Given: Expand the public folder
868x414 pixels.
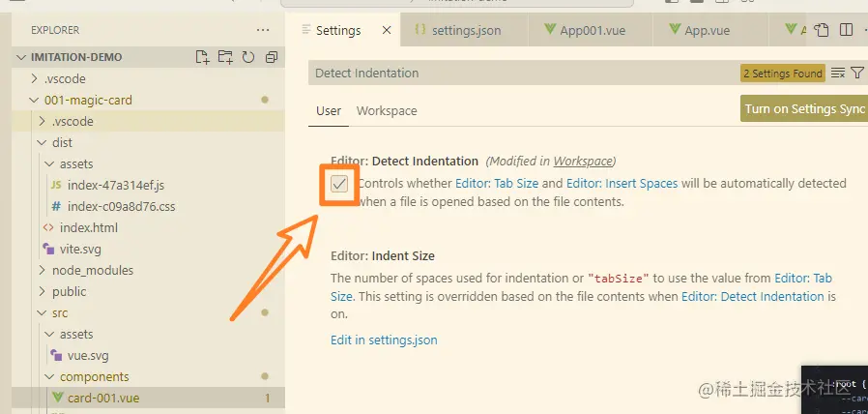Looking at the screenshot, I should (42, 291).
